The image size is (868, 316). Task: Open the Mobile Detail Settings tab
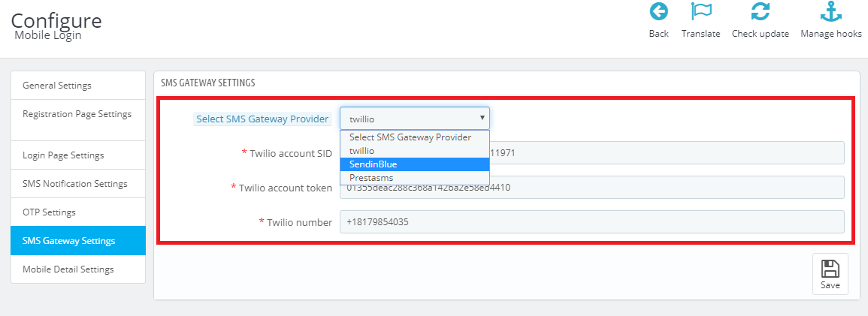tap(78, 269)
